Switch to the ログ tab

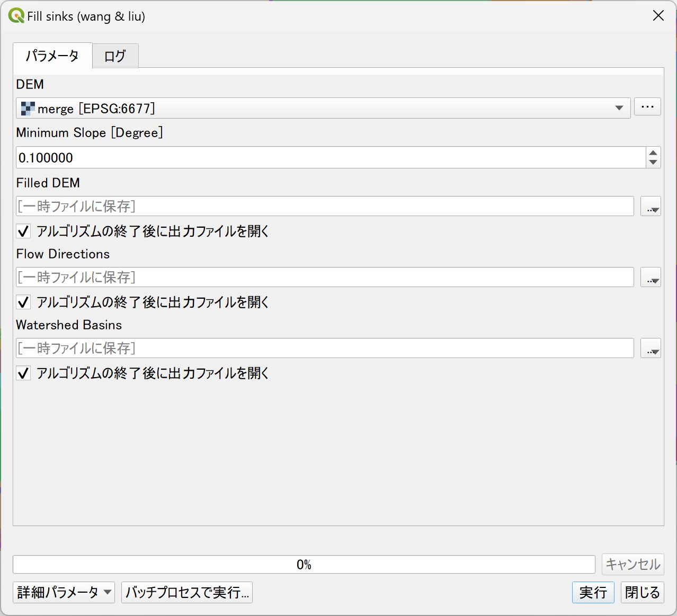click(x=115, y=56)
